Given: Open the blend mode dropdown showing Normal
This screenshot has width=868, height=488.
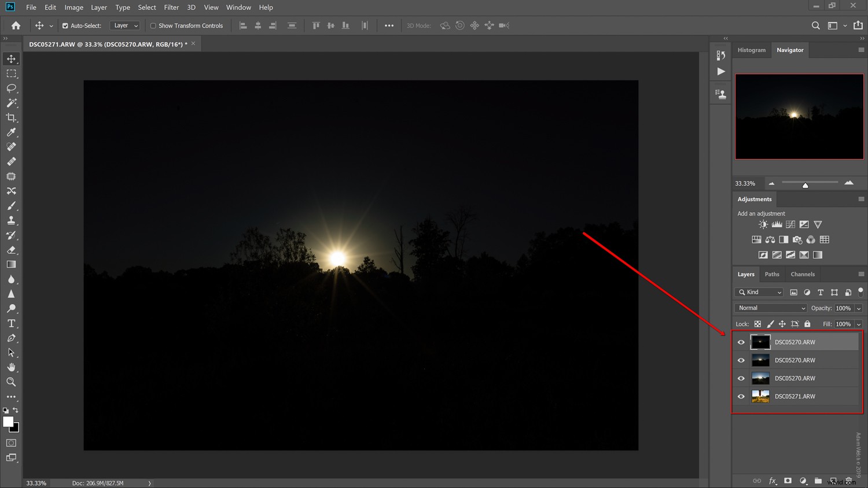Looking at the screenshot, I should 770,308.
